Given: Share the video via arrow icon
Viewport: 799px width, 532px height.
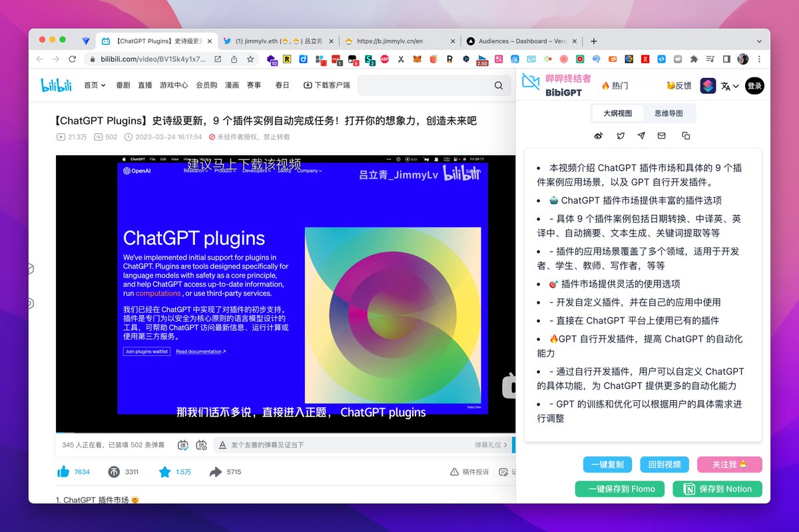Looking at the screenshot, I should (215, 472).
